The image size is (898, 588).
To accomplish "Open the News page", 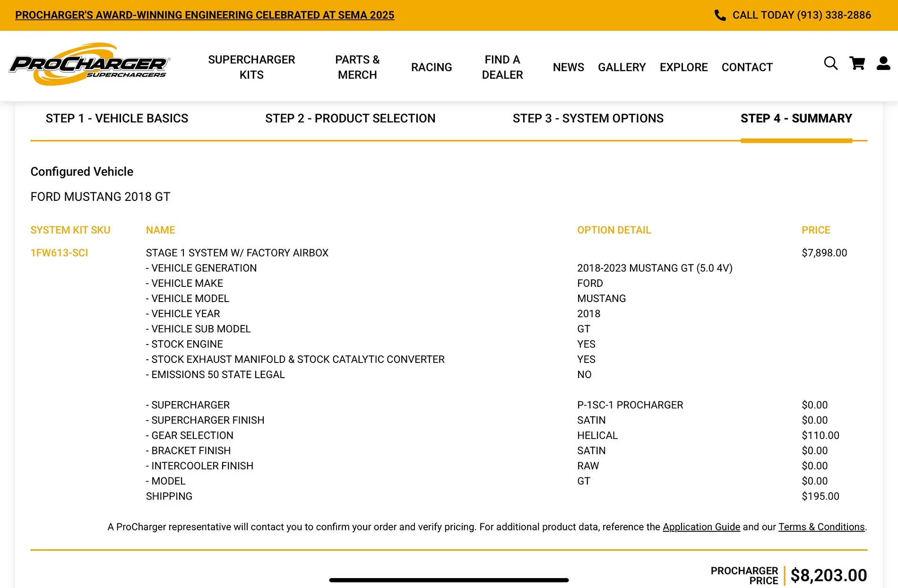I will pyautogui.click(x=569, y=67).
